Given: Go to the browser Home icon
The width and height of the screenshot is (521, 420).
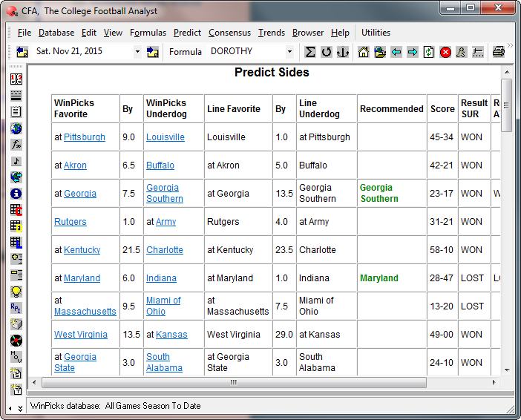Looking at the screenshot, I should [364, 52].
